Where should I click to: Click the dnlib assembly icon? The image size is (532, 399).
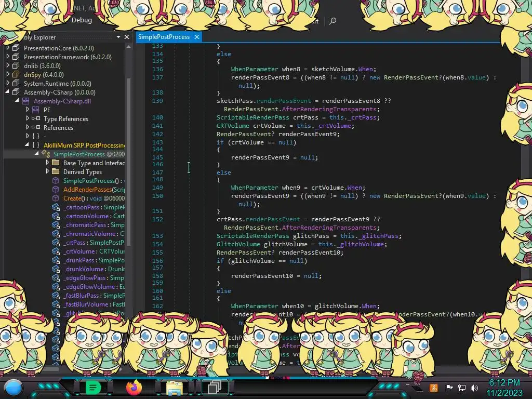16,65
